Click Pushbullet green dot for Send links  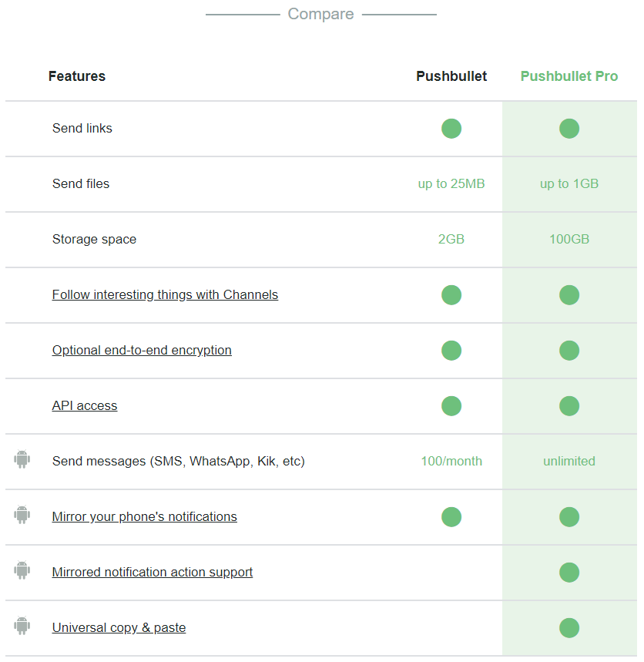pyautogui.click(x=451, y=129)
